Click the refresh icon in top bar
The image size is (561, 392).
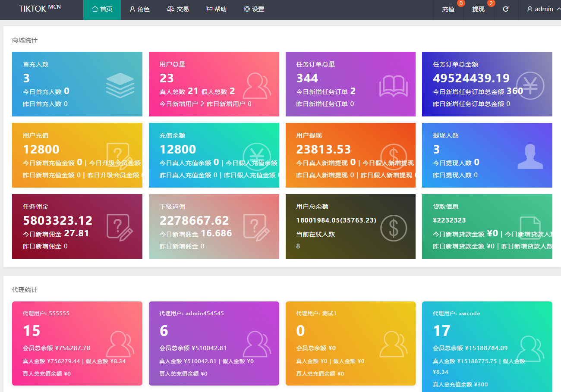(506, 9)
